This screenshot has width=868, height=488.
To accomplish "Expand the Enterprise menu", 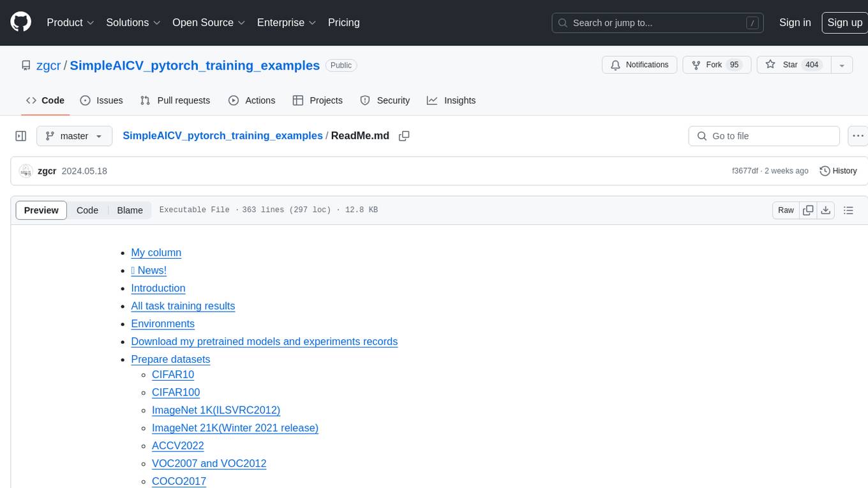I will [x=287, y=22].
